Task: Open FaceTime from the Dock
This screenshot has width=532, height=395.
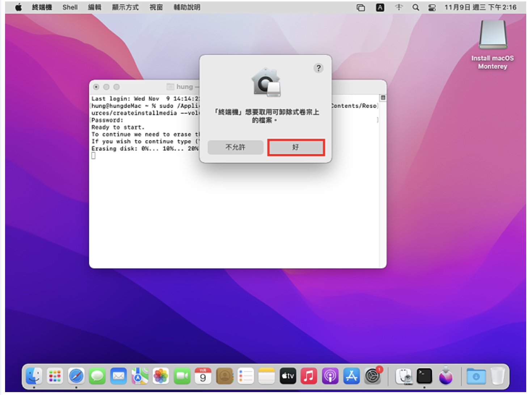Action: pos(182,376)
